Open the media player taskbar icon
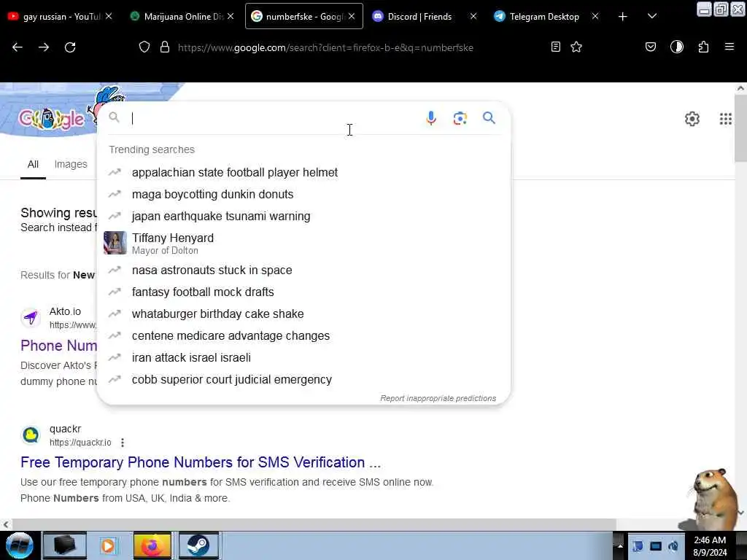The image size is (747, 560). [x=108, y=545]
